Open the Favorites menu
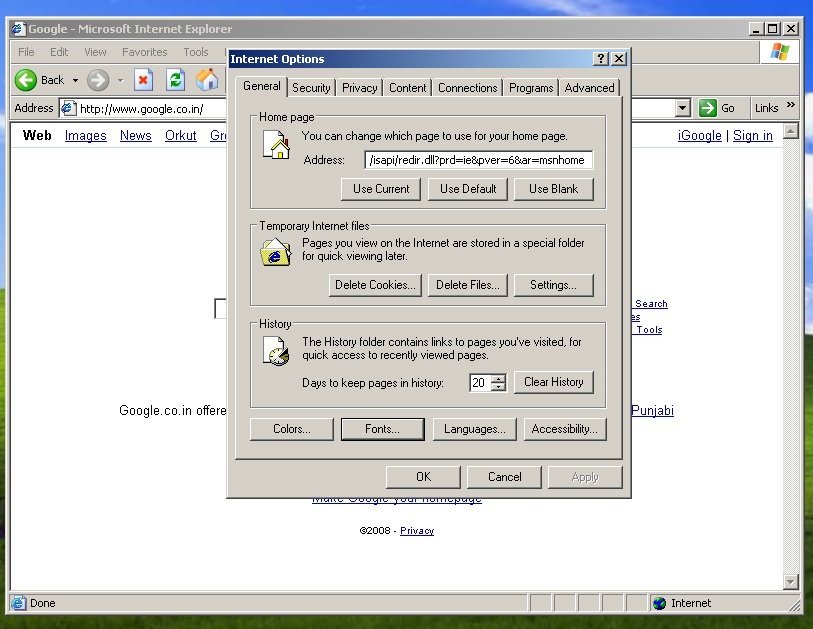813x629 pixels. tap(145, 52)
